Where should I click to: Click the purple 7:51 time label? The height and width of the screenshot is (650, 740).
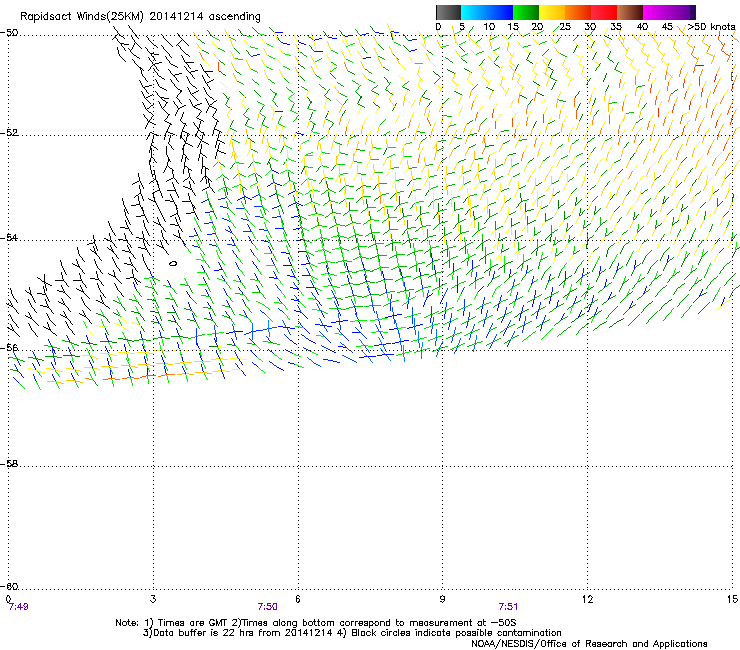[x=508, y=607]
